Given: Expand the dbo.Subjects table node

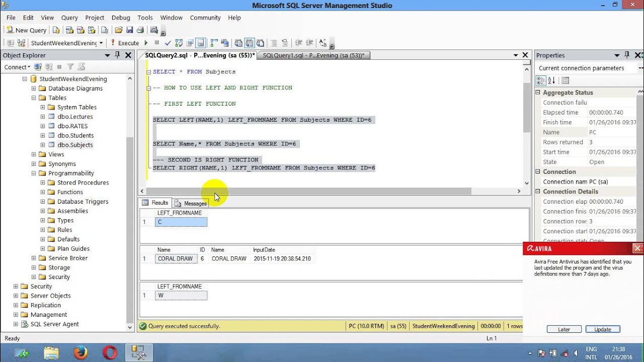Looking at the screenshot, I should point(43,145).
